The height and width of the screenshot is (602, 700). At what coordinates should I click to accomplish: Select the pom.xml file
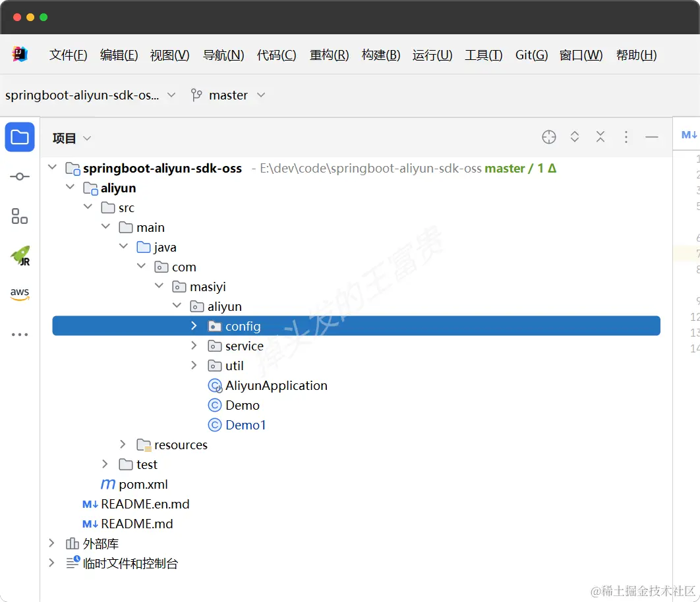(143, 484)
